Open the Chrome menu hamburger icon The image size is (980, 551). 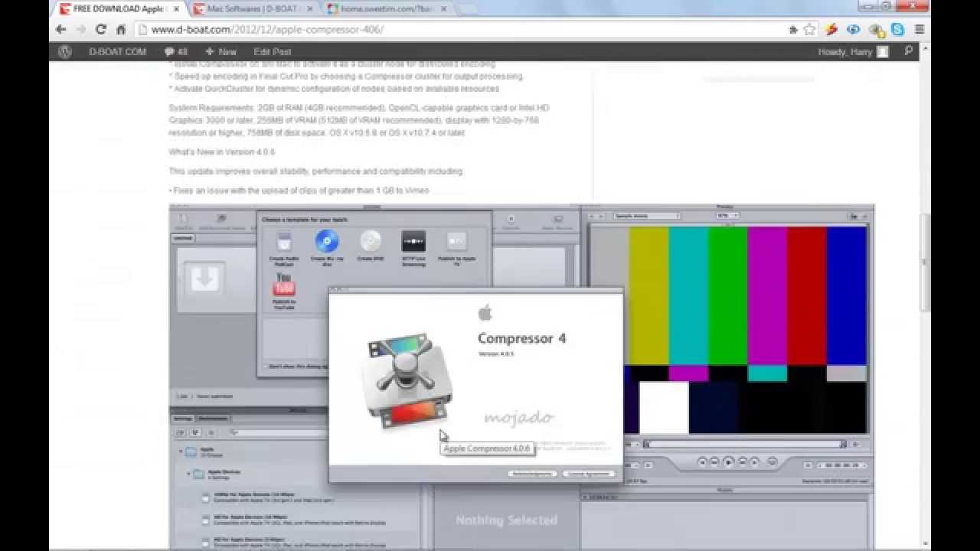click(920, 29)
